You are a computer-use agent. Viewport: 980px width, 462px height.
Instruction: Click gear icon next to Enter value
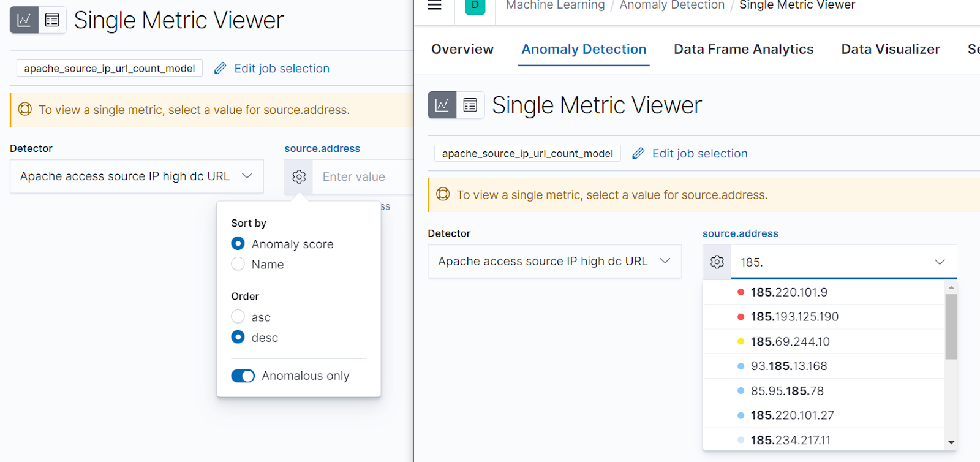(299, 177)
